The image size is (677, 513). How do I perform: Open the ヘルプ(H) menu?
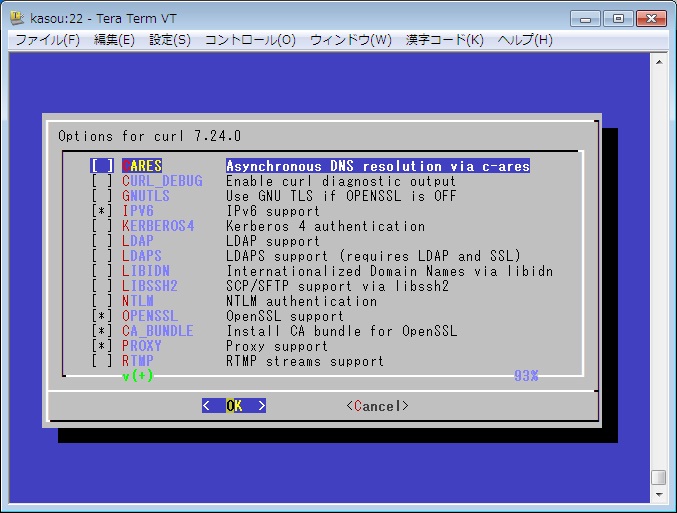(525, 40)
